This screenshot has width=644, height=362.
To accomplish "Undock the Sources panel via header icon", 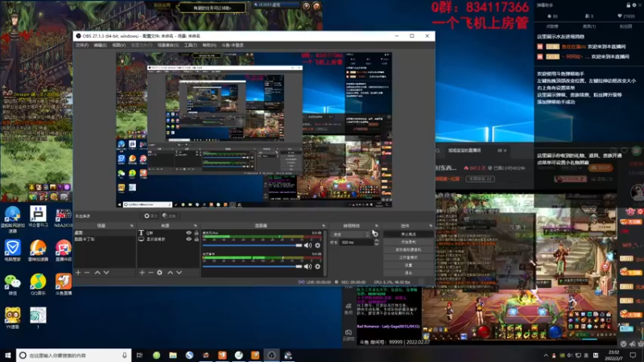I will coord(196,226).
